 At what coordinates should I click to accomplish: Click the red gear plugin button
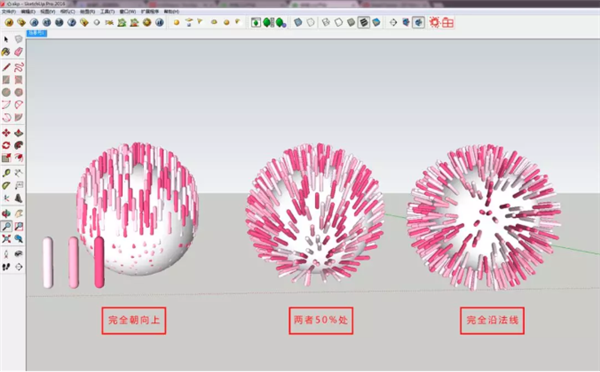click(434, 23)
